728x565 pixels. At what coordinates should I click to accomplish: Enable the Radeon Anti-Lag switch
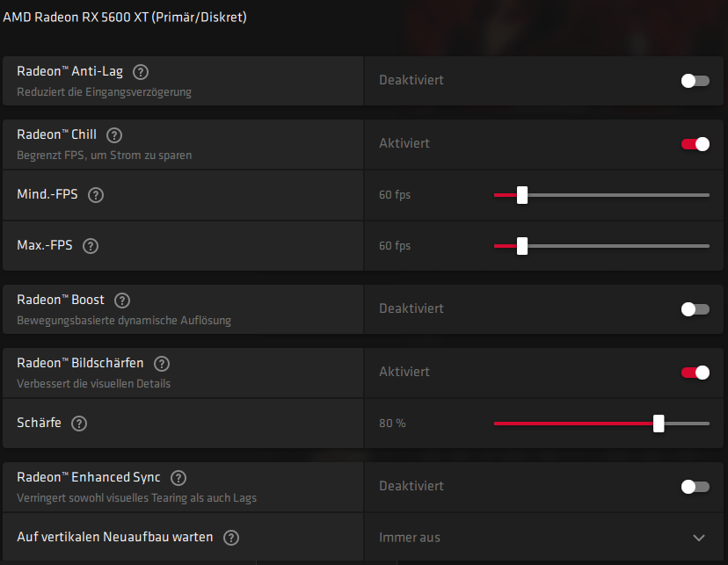pyautogui.click(x=695, y=81)
